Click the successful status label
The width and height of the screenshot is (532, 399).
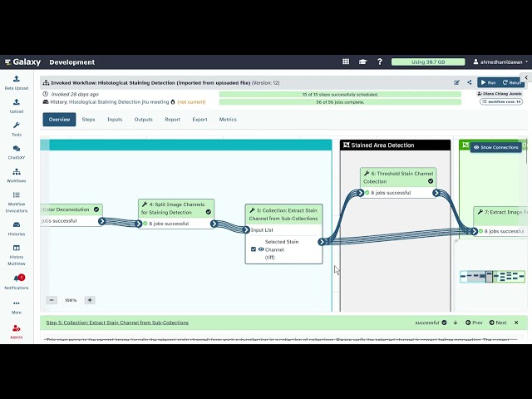426,323
